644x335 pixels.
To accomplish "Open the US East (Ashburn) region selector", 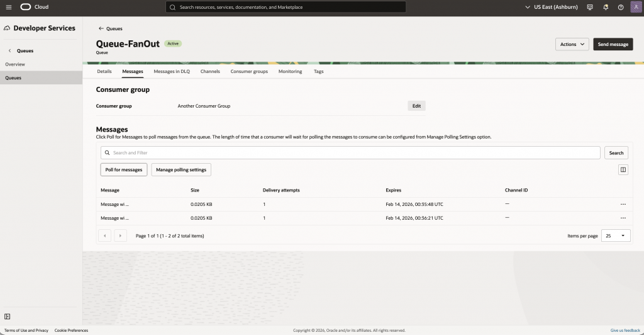I will (551, 7).
